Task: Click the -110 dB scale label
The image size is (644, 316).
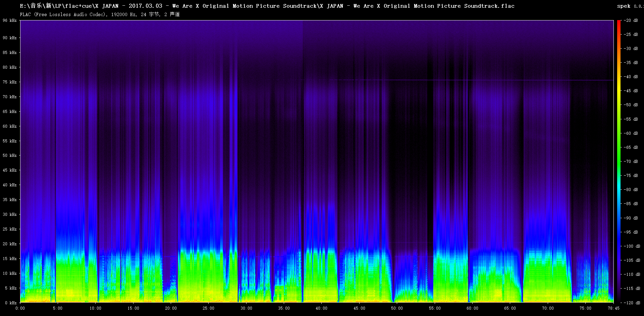Action: click(632, 274)
